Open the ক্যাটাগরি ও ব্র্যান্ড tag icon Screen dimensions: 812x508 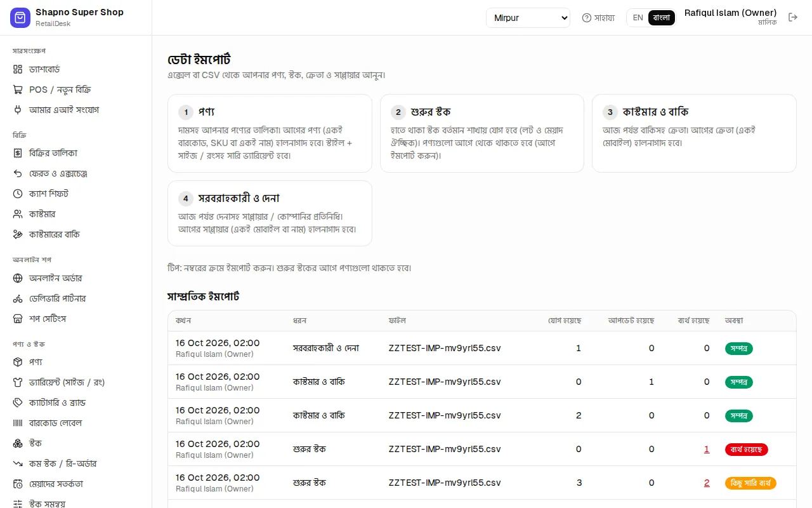point(18,403)
